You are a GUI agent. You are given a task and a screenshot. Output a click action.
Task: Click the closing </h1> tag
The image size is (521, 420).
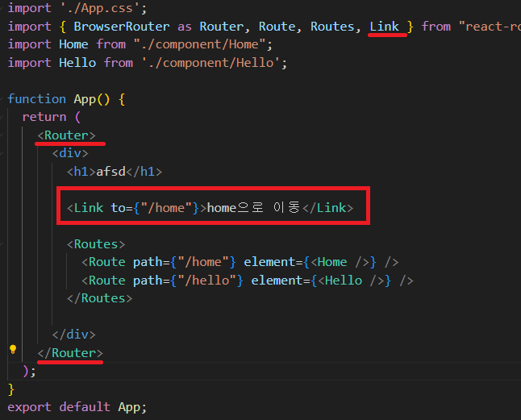(x=144, y=172)
